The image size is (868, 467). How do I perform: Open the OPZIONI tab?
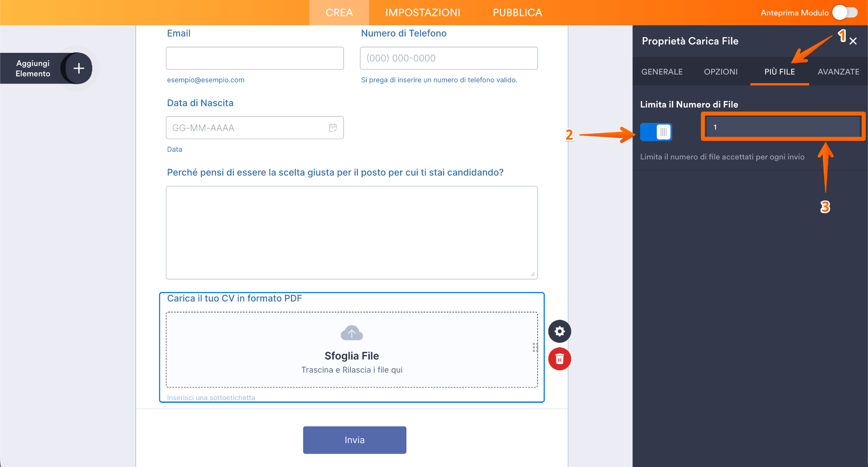pos(721,71)
